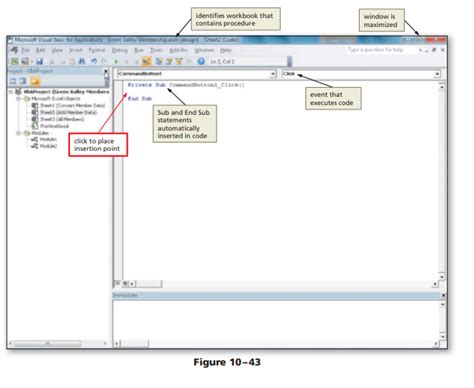Image resolution: width=474 pixels, height=388 pixels.
Task: Collapse the Microsoft Excel Objects folder
Action: tap(19, 99)
